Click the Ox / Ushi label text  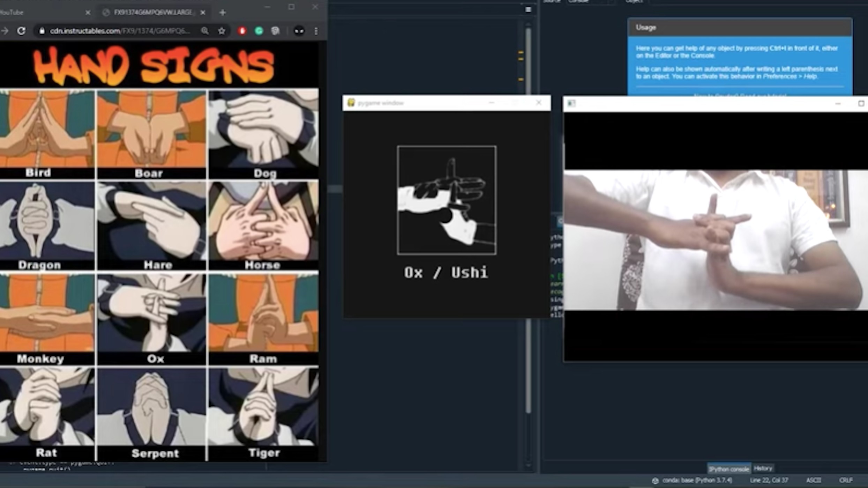[446, 272]
